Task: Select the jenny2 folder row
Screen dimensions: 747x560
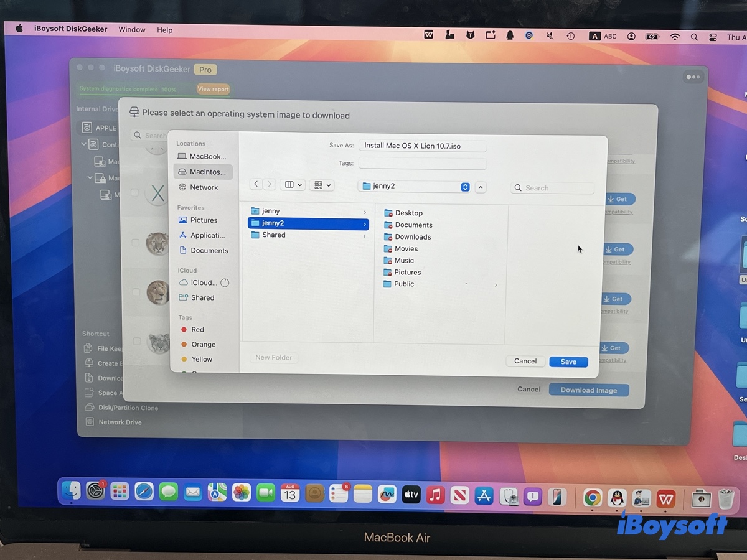Action: (308, 223)
